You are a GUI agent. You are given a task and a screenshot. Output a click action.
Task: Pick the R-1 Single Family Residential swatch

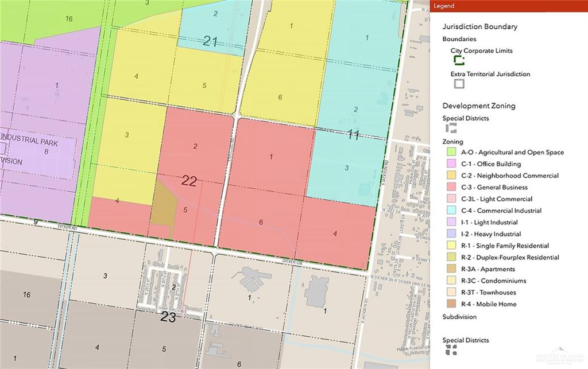(x=451, y=246)
